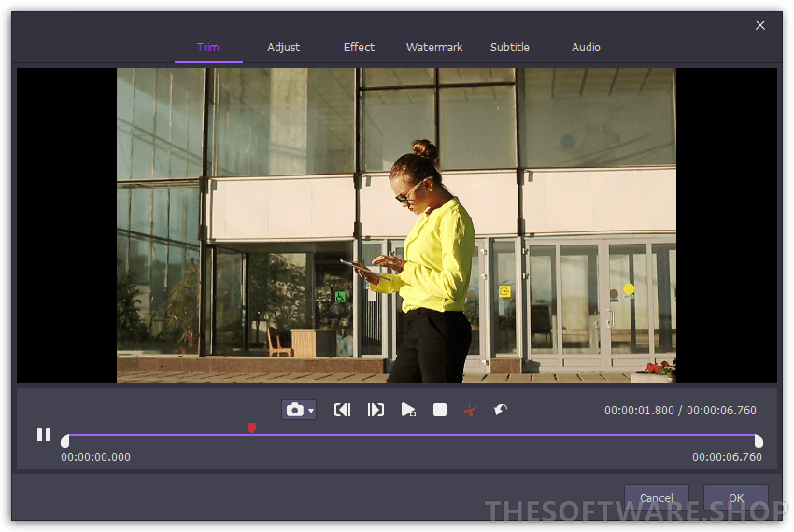794x532 pixels.
Task: Open the Effect tab
Action: pyautogui.click(x=359, y=48)
